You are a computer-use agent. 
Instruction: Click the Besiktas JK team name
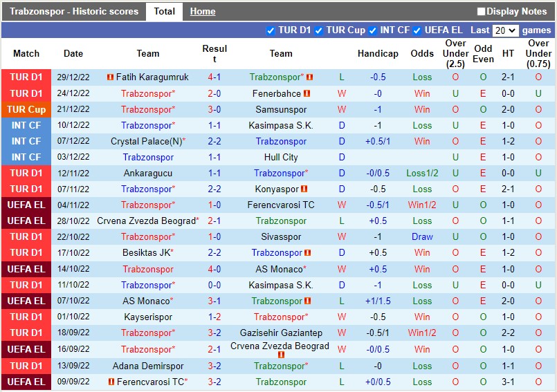click(x=147, y=253)
